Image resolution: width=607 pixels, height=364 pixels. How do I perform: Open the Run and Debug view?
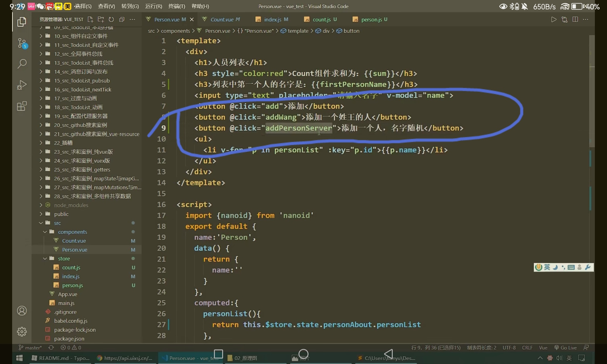pyautogui.click(x=22, y=85)
